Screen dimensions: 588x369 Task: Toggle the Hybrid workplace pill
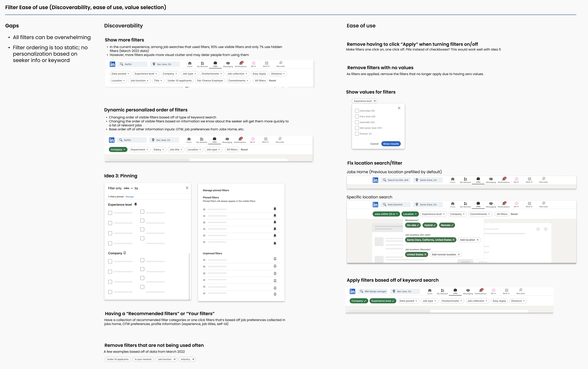430,225
